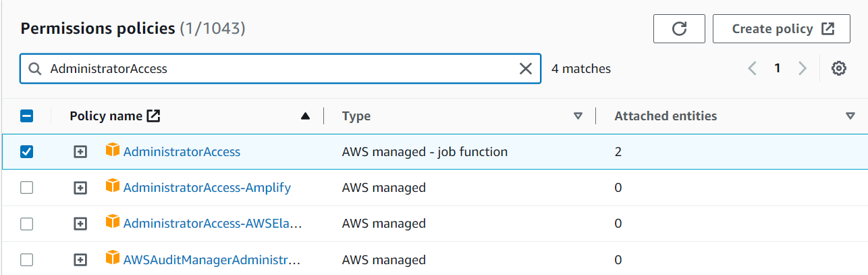Go to previous page arrow
Screen dimensions: 868x275
click(x=753, y=68)
